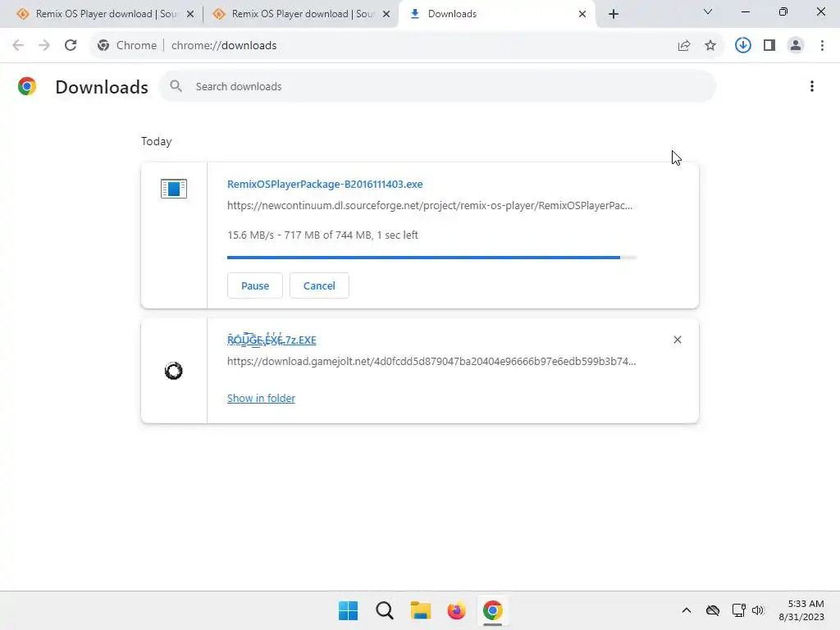
Task: Click the sourceforge download URL text
Action: point(430,205)
